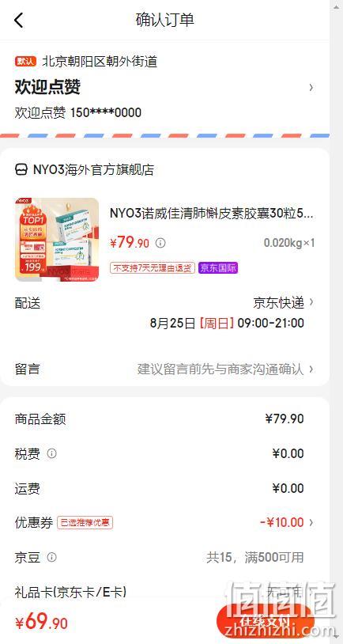Open coupon selection showing -¥10.00
The image size is (343, 644).
coord(286,523)
